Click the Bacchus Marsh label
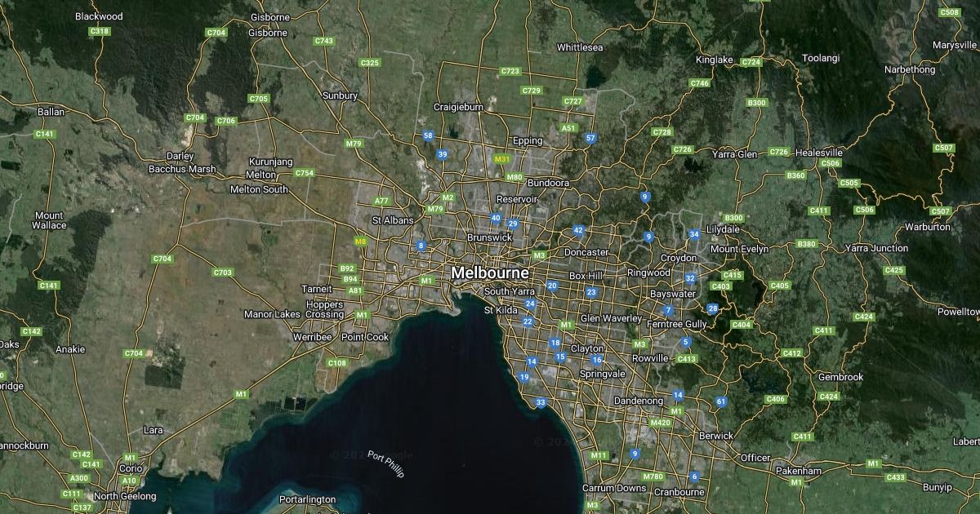 point(182,169)
